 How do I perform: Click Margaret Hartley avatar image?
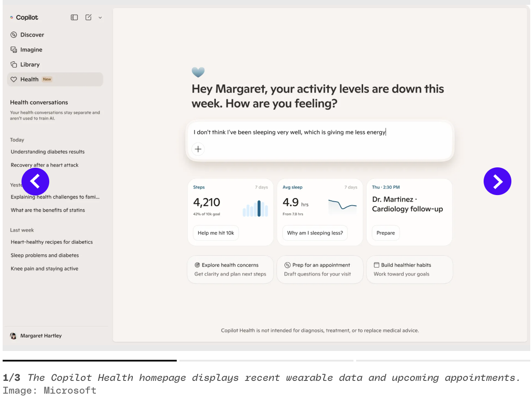(x=13, y=336)
